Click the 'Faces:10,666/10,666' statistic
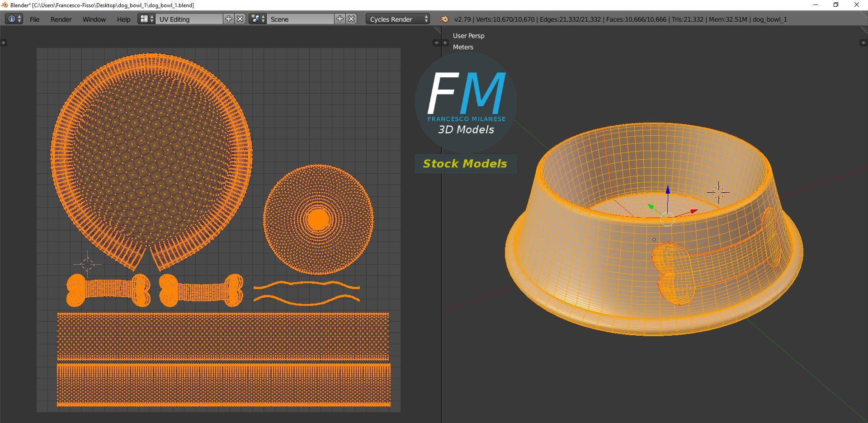This screenshot has height=423, width=868. tap(637, 19)
